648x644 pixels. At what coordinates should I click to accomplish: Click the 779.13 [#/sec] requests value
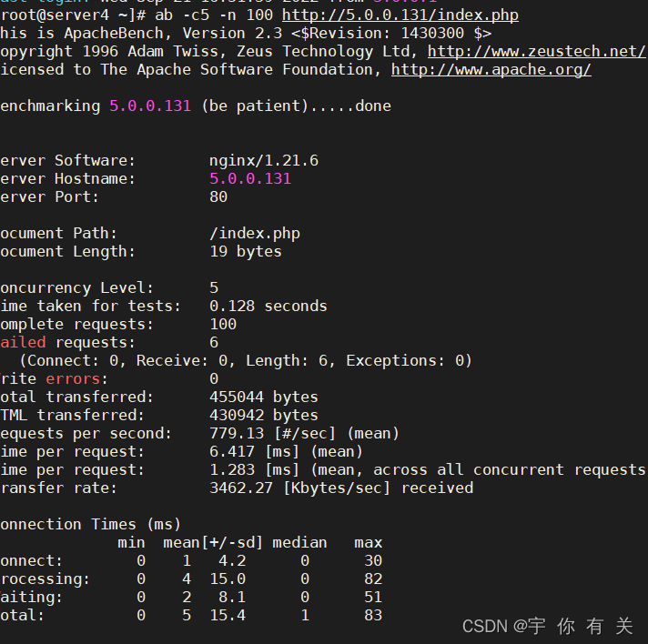[304, 433]
